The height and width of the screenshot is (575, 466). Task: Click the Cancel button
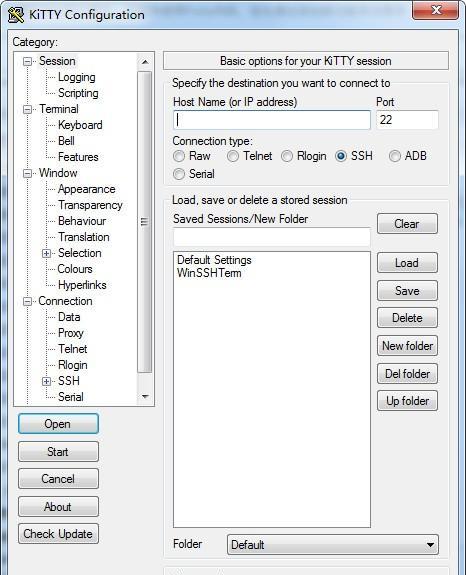58,479
